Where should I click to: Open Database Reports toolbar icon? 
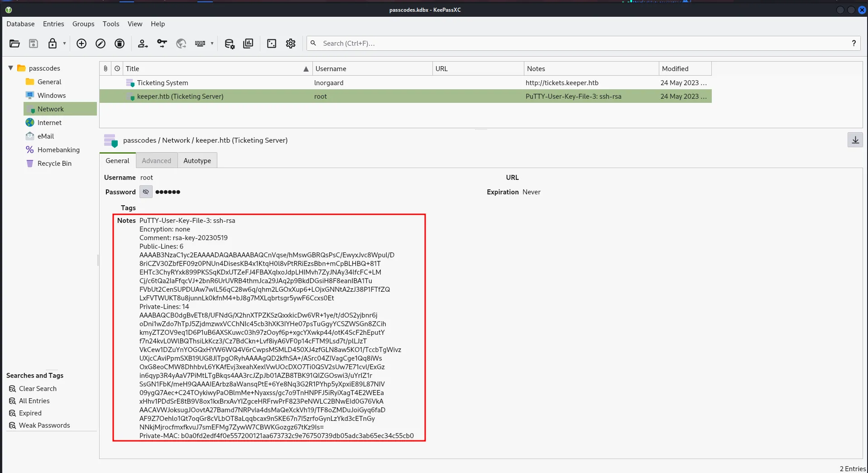(x=248, y=43)
